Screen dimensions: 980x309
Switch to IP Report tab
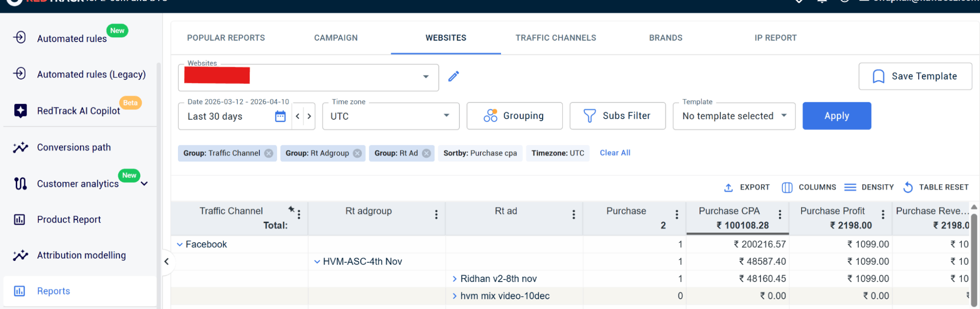tap(776, 38)
